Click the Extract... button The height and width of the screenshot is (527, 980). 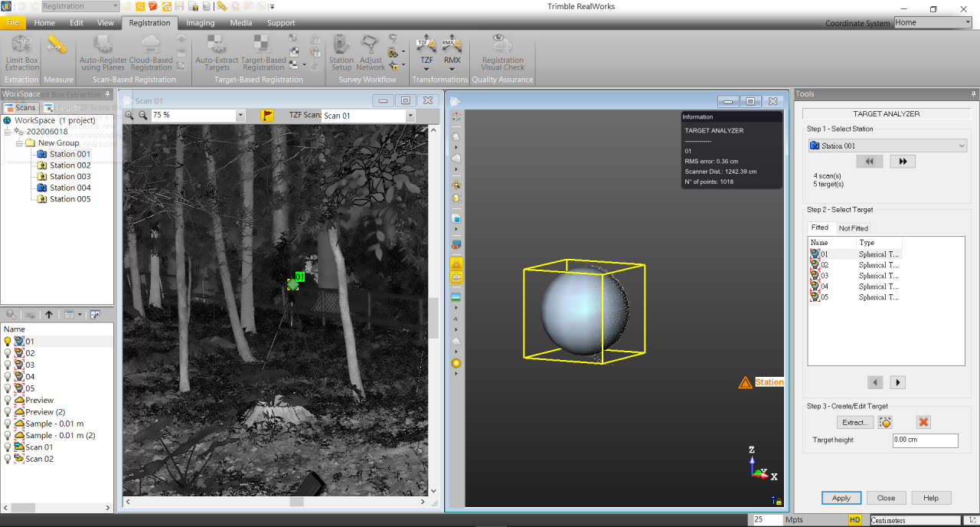pyautogui.click(x=854, y=422)
